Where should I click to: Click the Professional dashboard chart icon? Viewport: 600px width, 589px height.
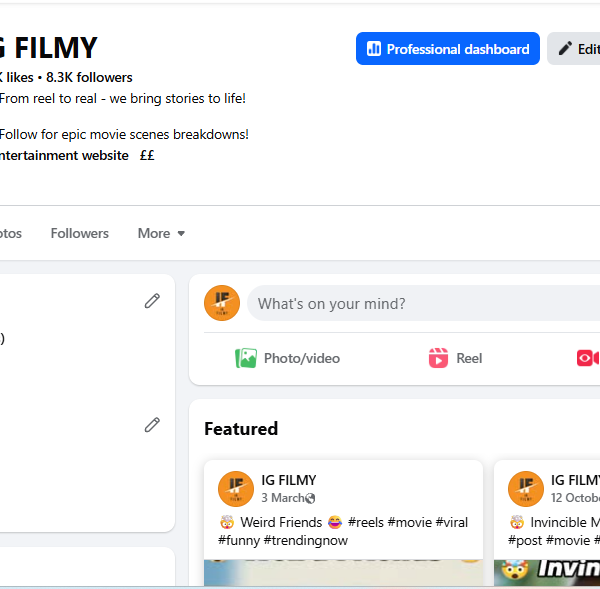pyautogui.click(x=373, y=49)
